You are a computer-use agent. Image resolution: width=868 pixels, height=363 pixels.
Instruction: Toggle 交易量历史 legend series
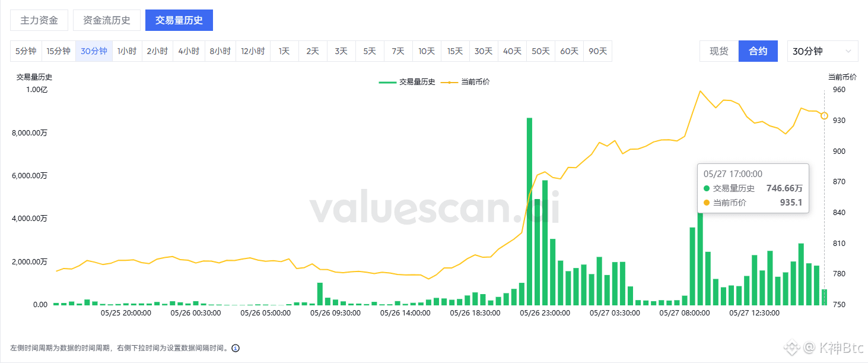[407, 82]
